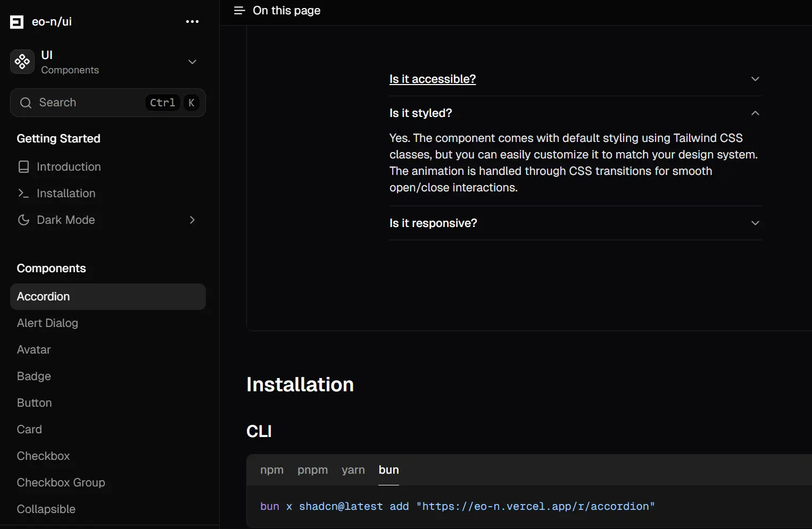Switch to the npm tab
Image resolution: width=812 pixels, height=529 pixels.
(x=272, y=470)
